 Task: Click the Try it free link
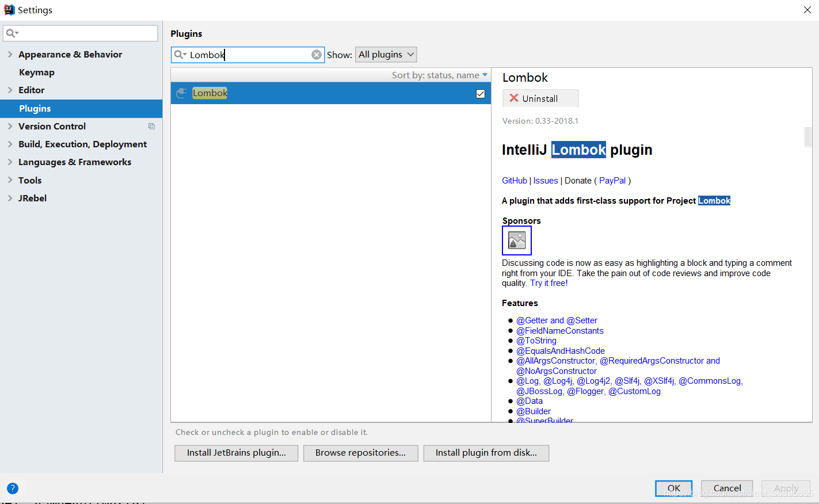pos(549,283)
